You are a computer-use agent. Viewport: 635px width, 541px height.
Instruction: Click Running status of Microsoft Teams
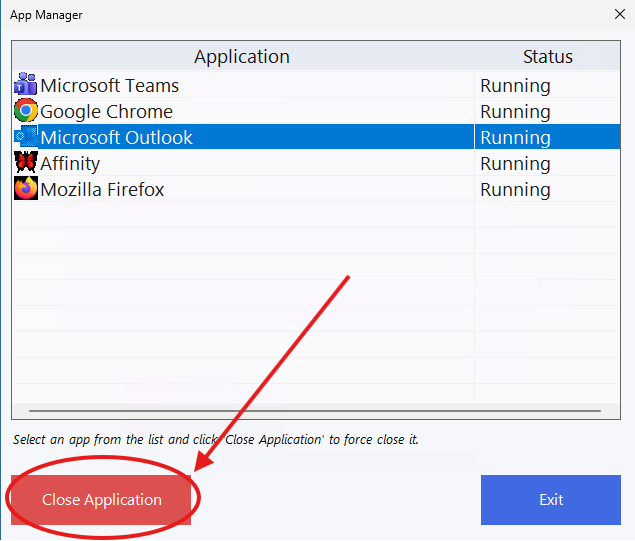(x=515, y=86)
